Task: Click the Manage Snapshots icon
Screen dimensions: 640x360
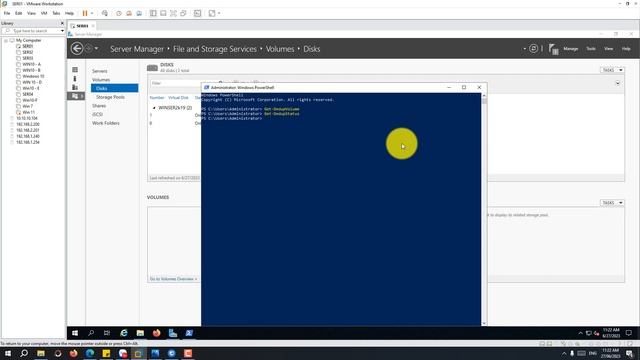Action: (x=139, y=13)
